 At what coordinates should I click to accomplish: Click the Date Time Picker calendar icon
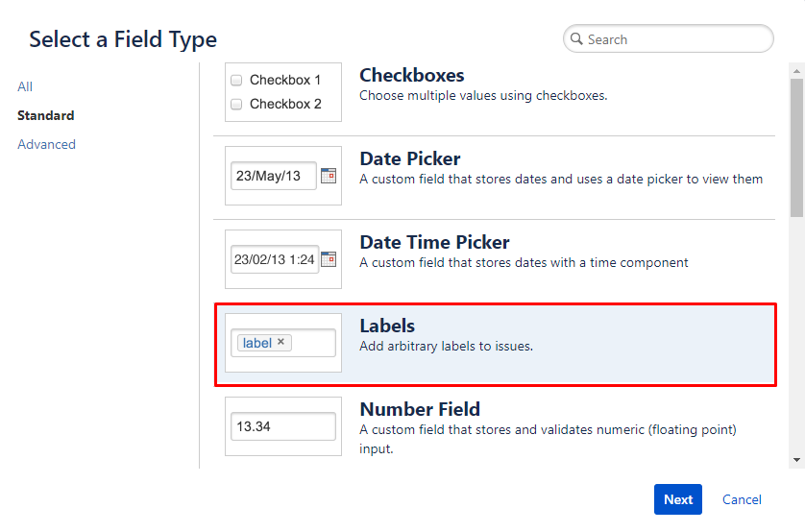[x=329, y=259]
